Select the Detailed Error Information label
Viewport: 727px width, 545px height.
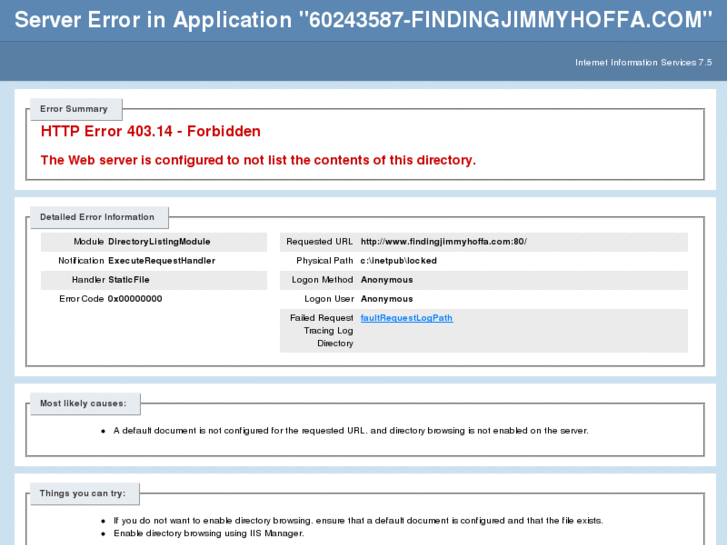click(97, 217)
